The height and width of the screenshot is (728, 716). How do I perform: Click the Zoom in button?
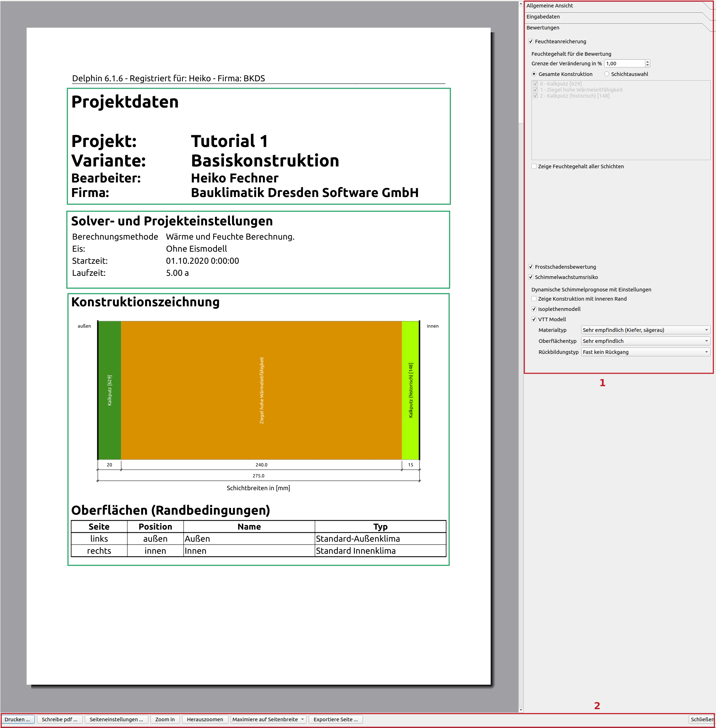(x=165, y=719)
